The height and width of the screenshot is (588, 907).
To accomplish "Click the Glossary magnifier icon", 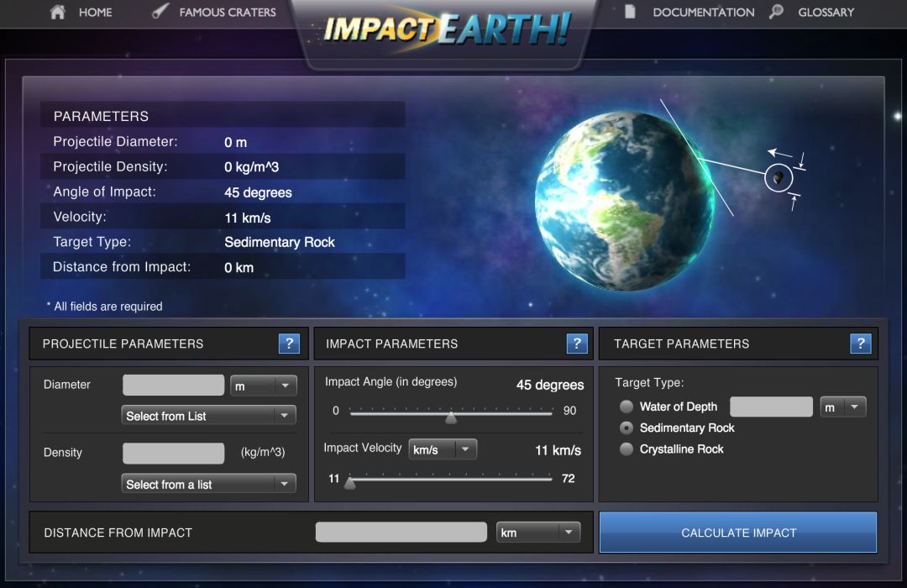I will [776, 12].
